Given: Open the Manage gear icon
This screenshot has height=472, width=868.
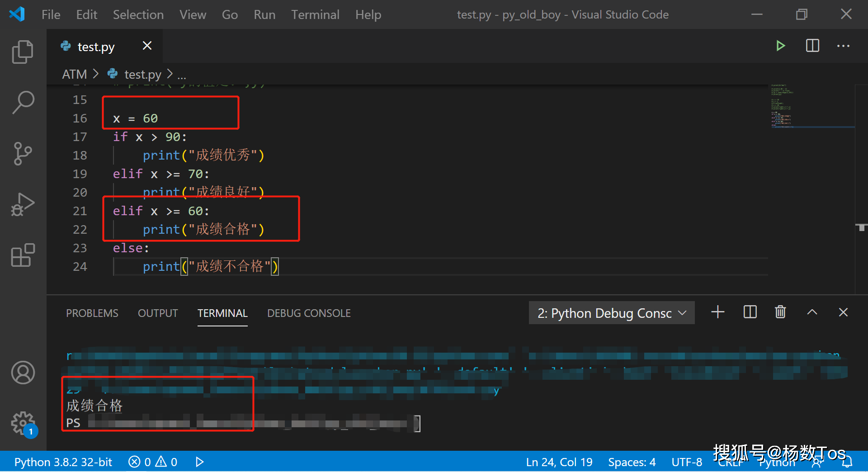Looking at the screenshot, I should pyautogui.click(x=23, y=424).
